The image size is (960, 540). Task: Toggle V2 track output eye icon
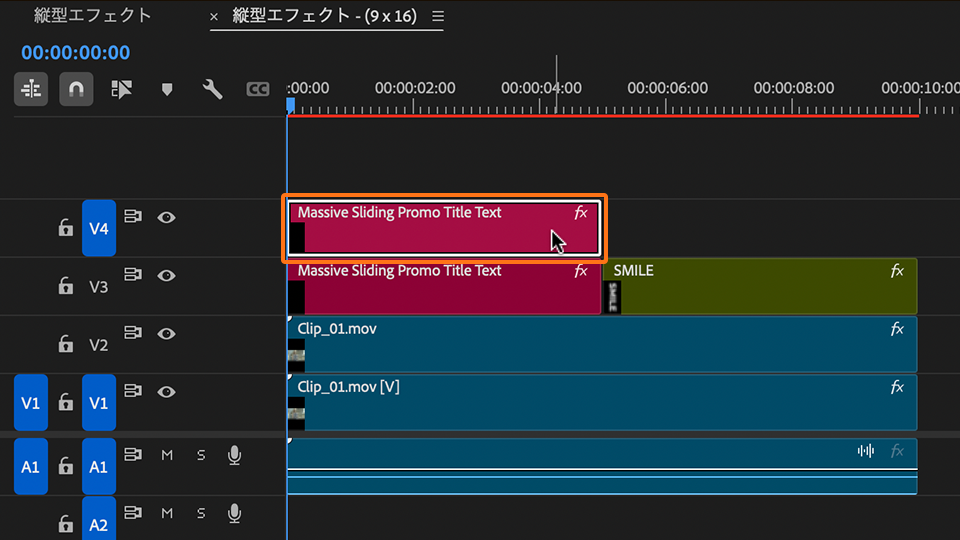point(166,334)
